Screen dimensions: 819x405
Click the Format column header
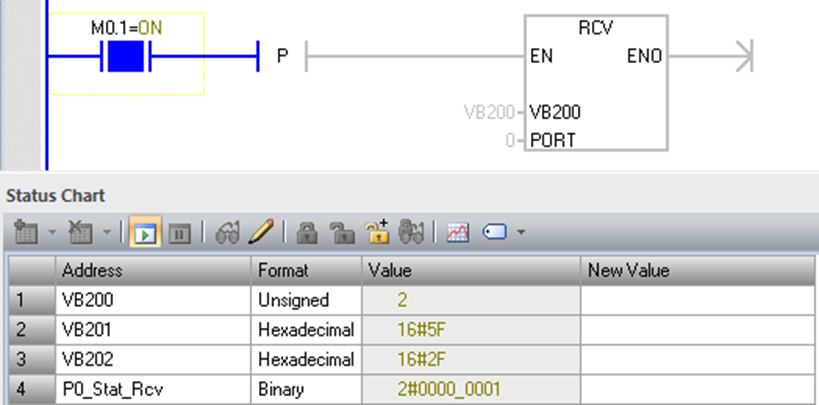point(306,270)
